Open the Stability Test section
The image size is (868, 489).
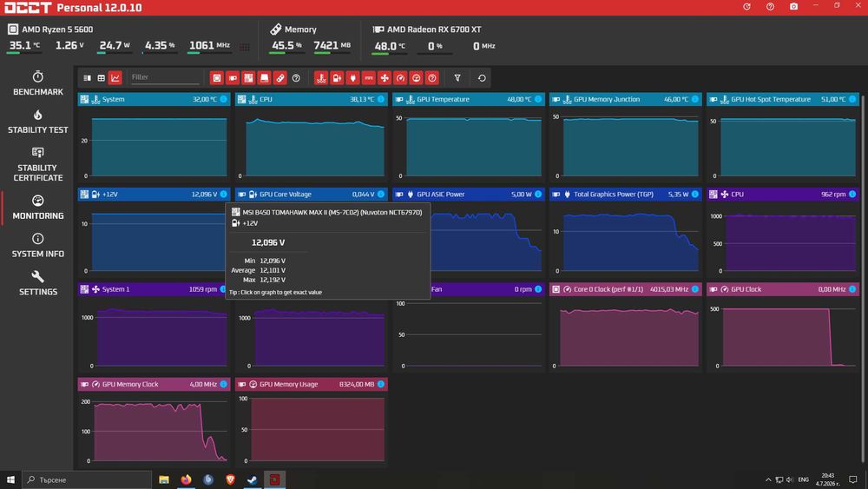pyautogui.click(x=37, y=122)
